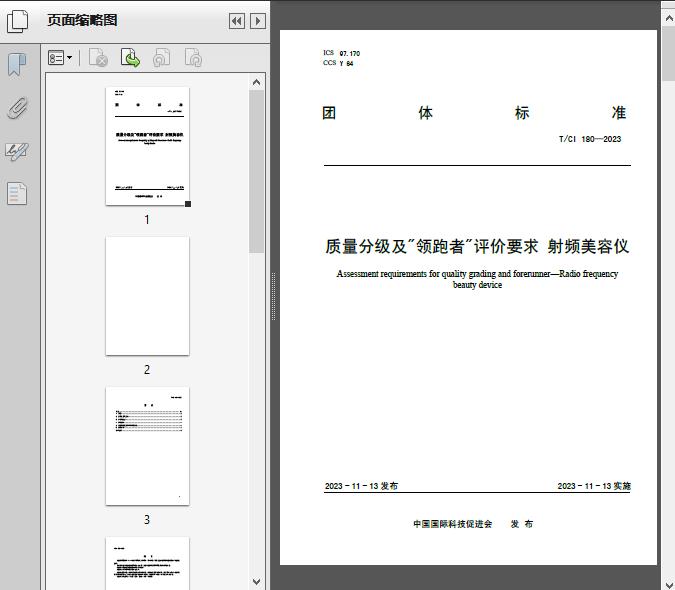Click the thumbnail label number 2

147,370
